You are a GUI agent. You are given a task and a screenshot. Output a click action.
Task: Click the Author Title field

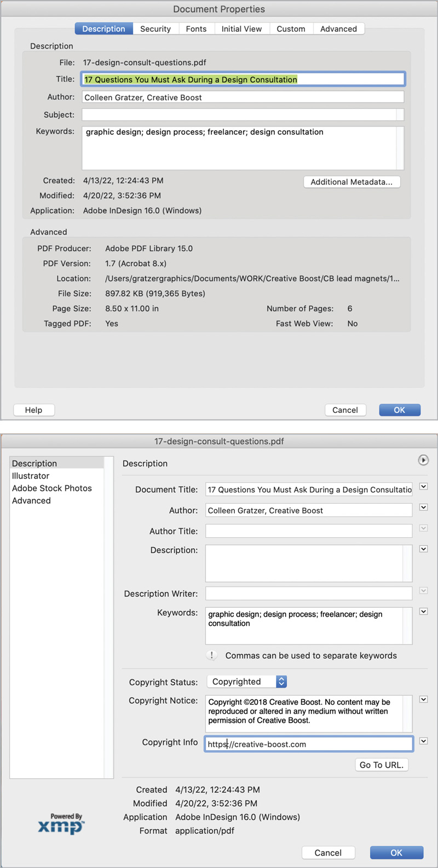pos(309,531)
